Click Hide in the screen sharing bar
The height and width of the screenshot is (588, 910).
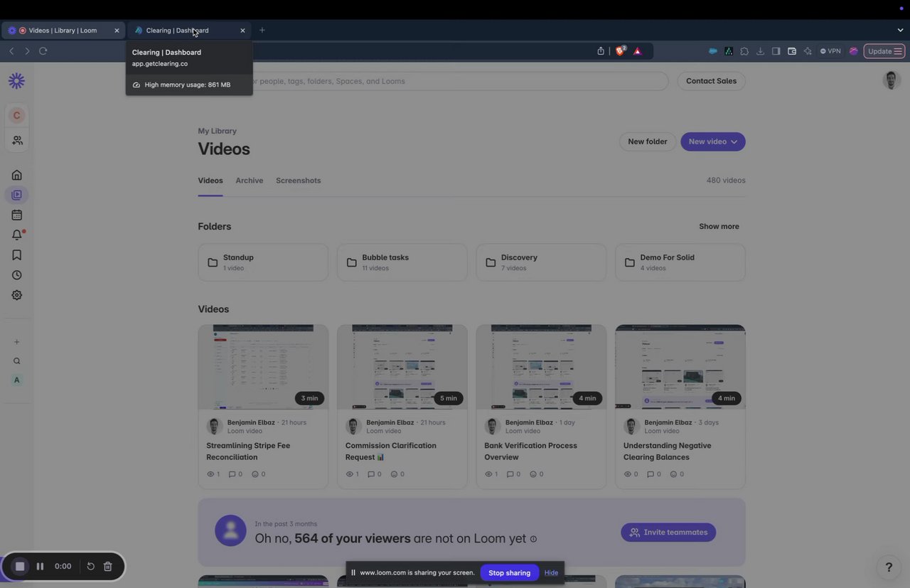point(551,573)
